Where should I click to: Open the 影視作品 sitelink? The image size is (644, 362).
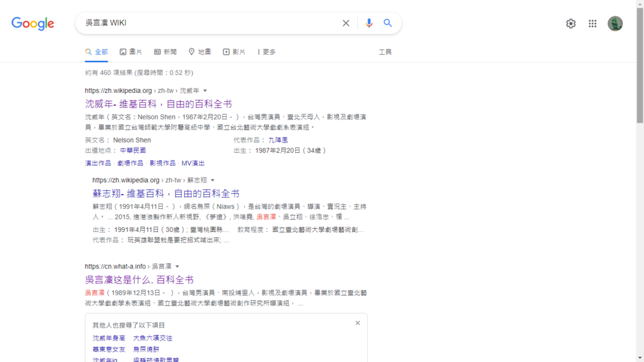(163, 163)
